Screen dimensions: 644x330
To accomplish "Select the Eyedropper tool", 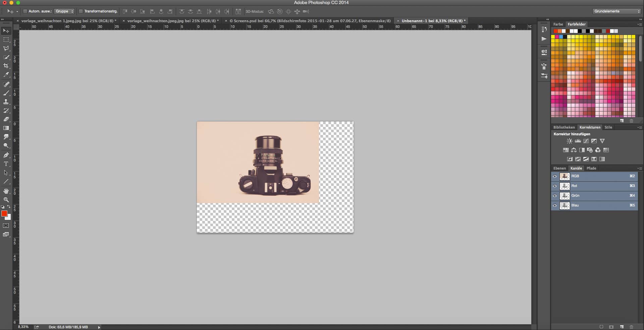I will point(6,75).
